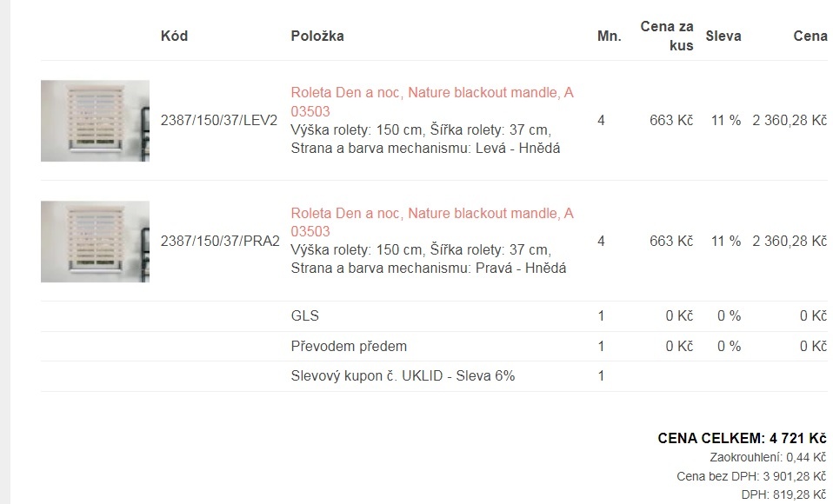Click the Položka column header
This screenshot has height=504, width=833.
tap(317, 36)
